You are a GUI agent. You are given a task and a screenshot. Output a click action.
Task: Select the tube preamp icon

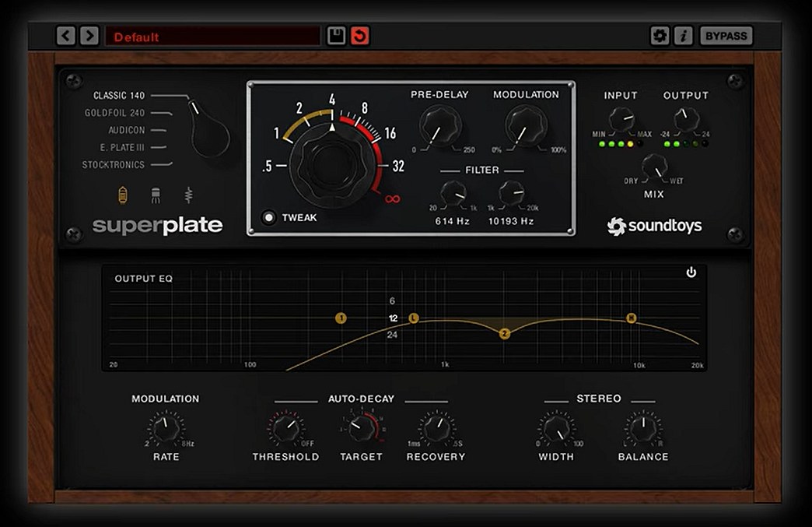pyautogui.click(x=122, y=195)
